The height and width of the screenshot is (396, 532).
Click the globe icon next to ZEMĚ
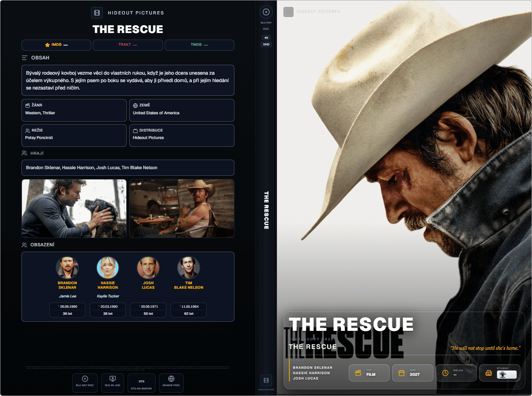[135, 105]
